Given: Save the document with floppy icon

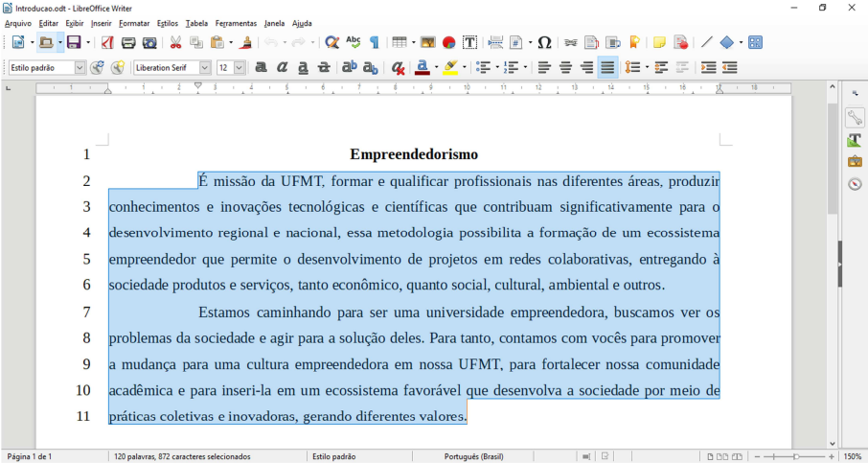Looking at the screenshot, I should (74, 42).
